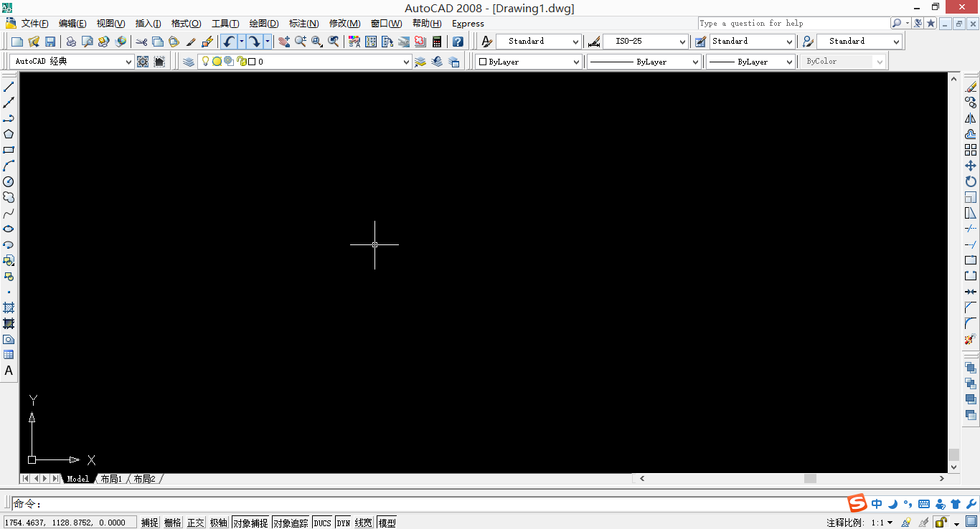Toggle 对象追踪 object tracking in status bar
Screen dimensions: 980x529
(x=291, y=523)
